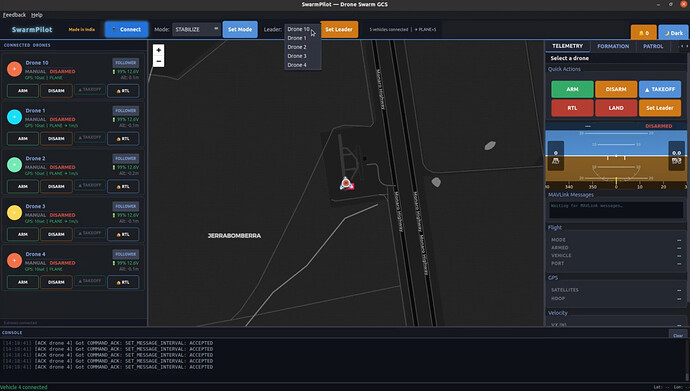
Task: Open the alerts bell counter
Action: pyautogui.click(x=643, y=33)
